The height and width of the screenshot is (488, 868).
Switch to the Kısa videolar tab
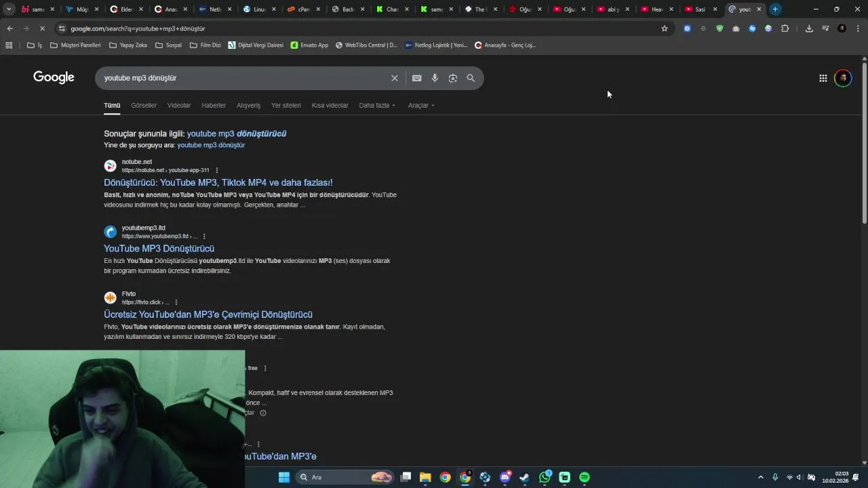click(330, 105)
